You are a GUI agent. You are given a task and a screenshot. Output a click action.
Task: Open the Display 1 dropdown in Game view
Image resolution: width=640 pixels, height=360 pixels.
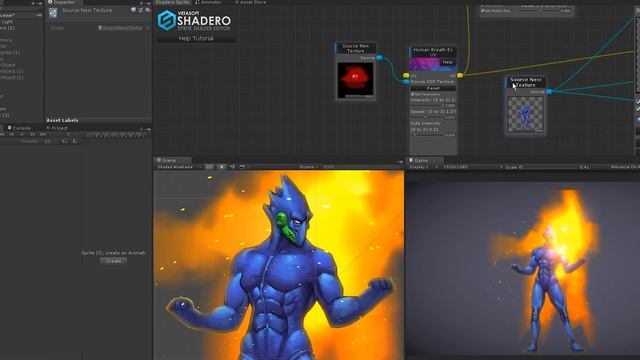[x=424, y=167]
